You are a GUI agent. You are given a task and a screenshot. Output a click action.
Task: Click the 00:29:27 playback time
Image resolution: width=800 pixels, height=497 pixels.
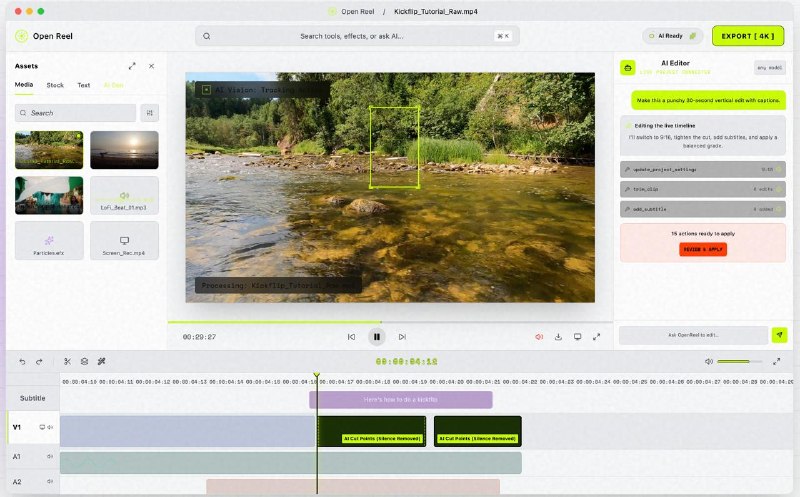click(x=199, y=337)
